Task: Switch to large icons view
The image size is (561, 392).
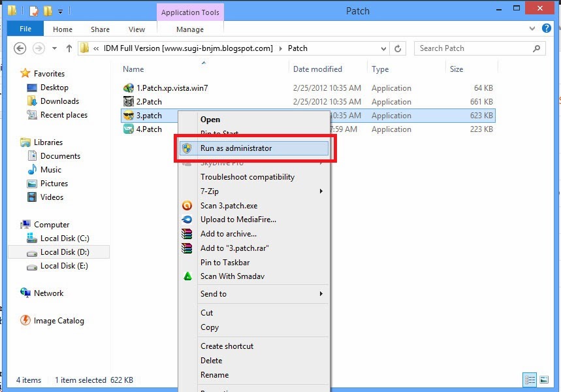Action: click(544, 380)
